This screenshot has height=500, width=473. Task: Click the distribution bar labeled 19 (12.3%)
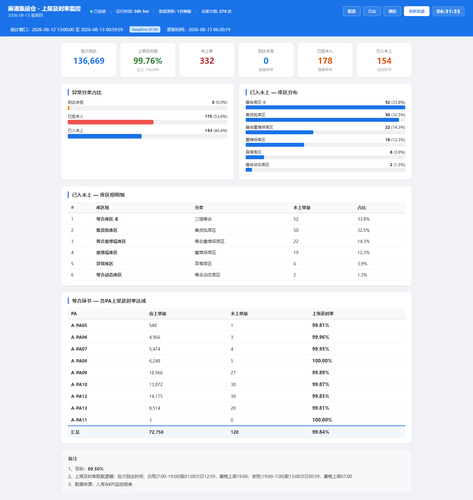[x=275, y=145]
